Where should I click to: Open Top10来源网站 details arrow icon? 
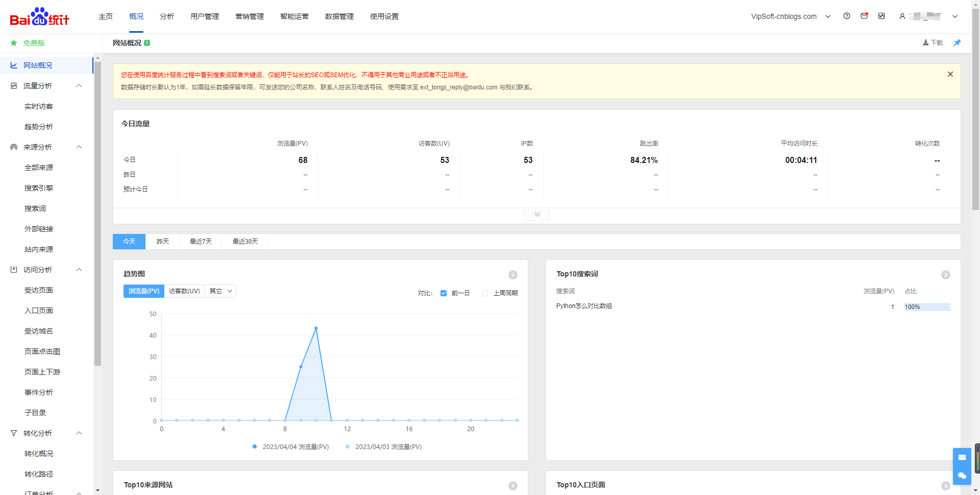513,486
